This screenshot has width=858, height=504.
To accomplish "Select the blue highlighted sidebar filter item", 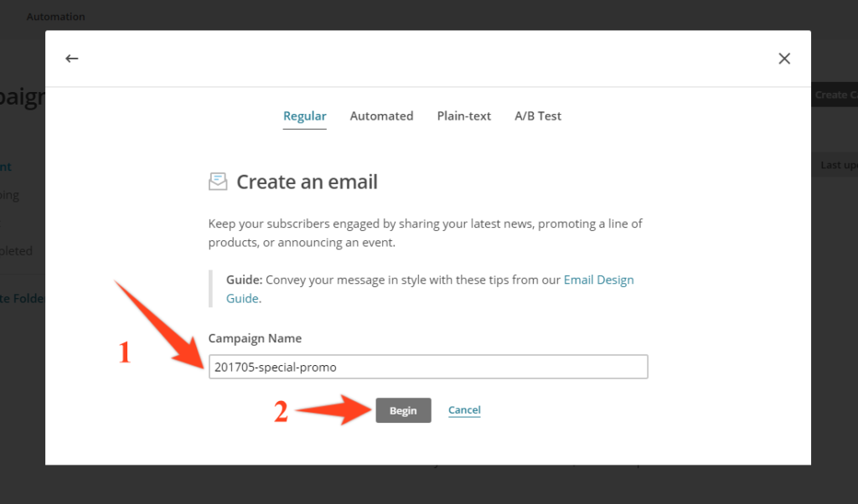I will 6,167.
